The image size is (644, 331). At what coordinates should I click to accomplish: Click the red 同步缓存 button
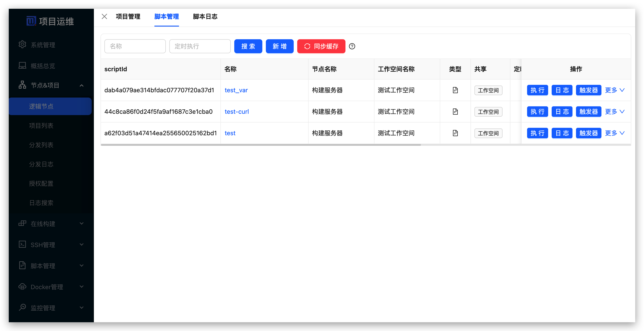pos(321,46)
